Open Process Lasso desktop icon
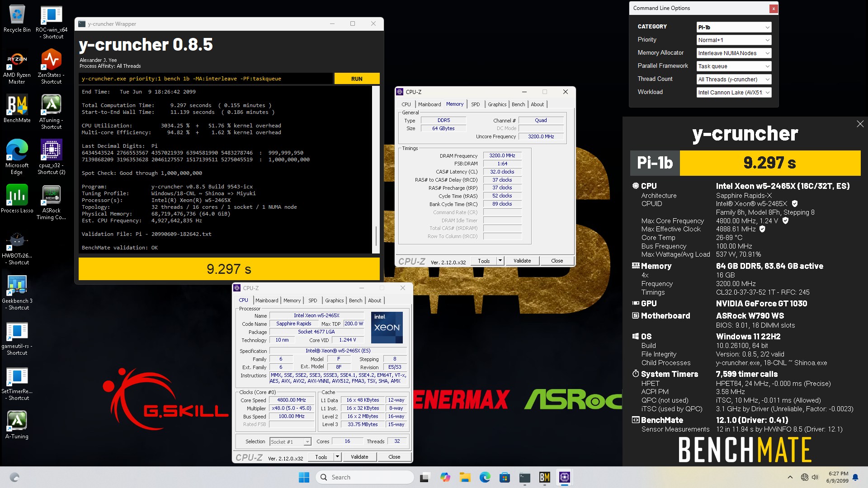The height and width of the screenshot is (488, 868). pos(17,199)
